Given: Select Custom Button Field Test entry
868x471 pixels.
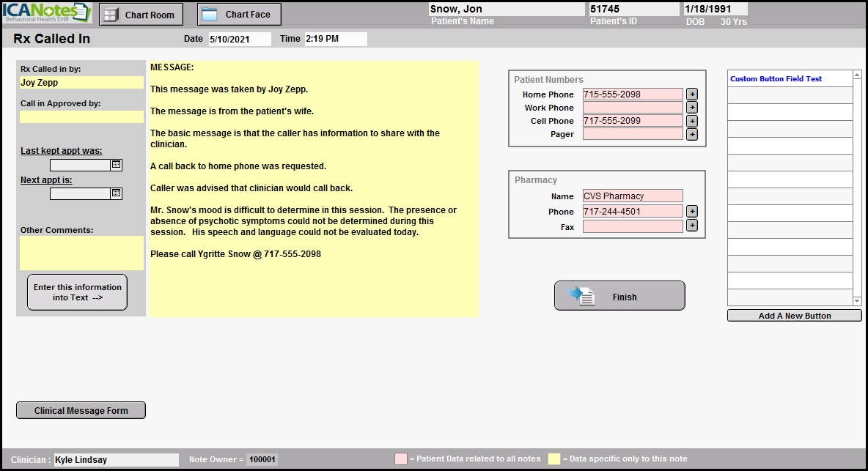Looking at the screenshot, I should (x=790, y=79).
